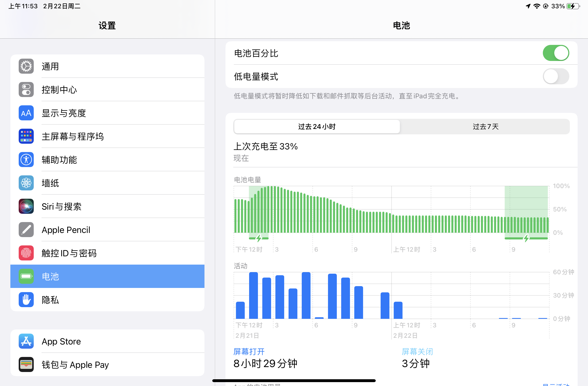Tap the tallest 3 PM activity bar
This screenshot has height=386, width=588.
coord(280,297)
